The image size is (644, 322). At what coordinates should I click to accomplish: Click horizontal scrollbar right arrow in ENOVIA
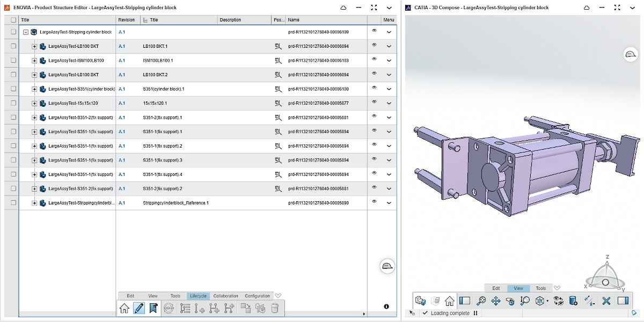pos(364,314)
